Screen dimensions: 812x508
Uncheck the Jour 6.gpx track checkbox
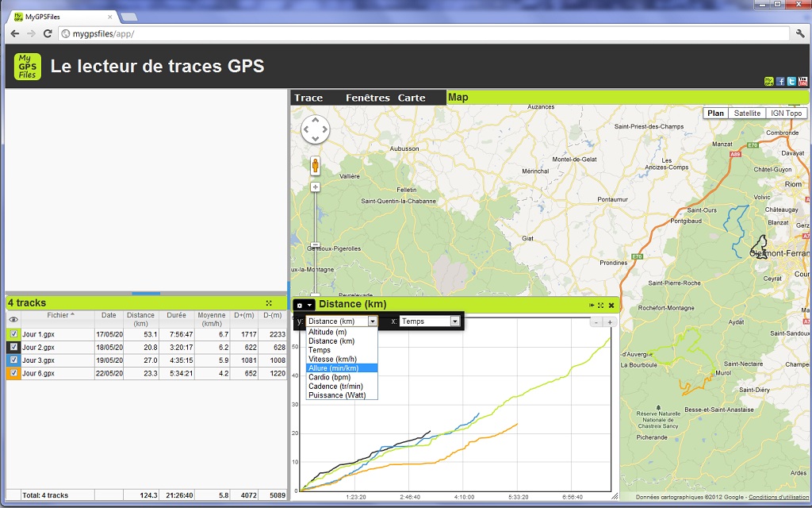pyautogui.click(x=14, y=373)
